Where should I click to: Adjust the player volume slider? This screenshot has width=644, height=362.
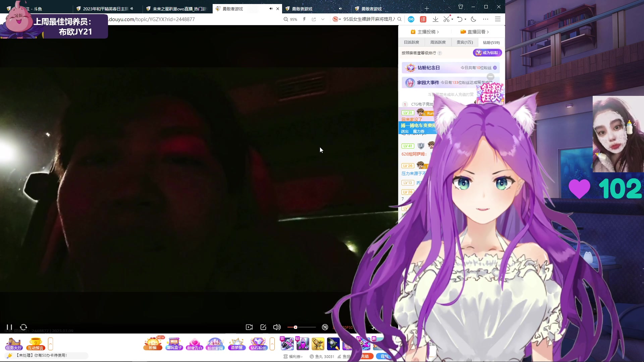pyautogui.click(x=302, y=327)
